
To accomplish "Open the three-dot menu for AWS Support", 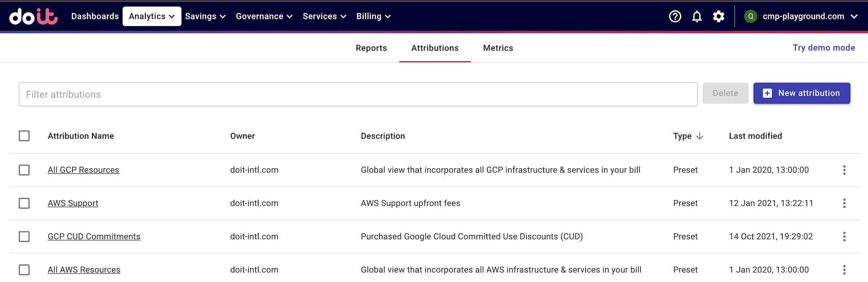I will [x=844, y=203].
